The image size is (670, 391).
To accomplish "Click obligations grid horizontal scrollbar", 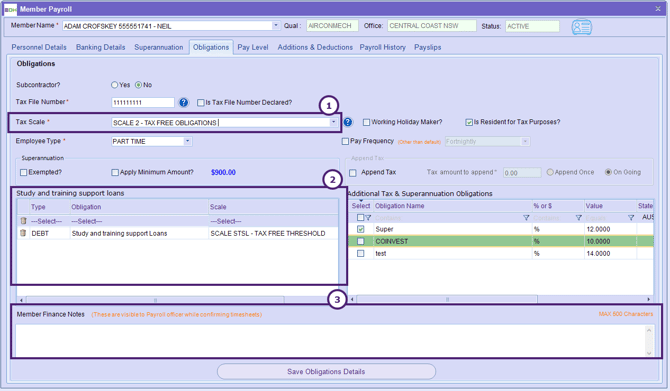I will 447,300.
